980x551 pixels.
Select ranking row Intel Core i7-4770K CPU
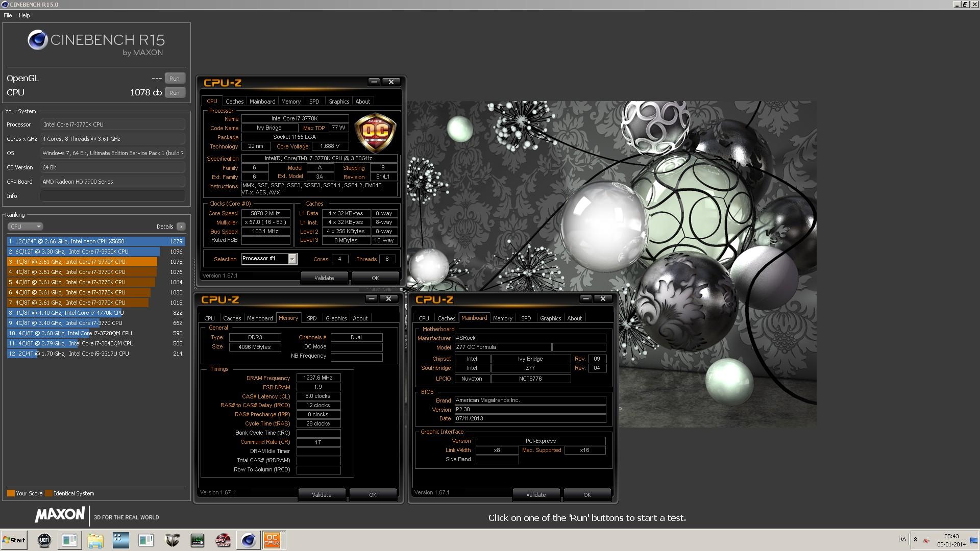(x=96, y=313)
